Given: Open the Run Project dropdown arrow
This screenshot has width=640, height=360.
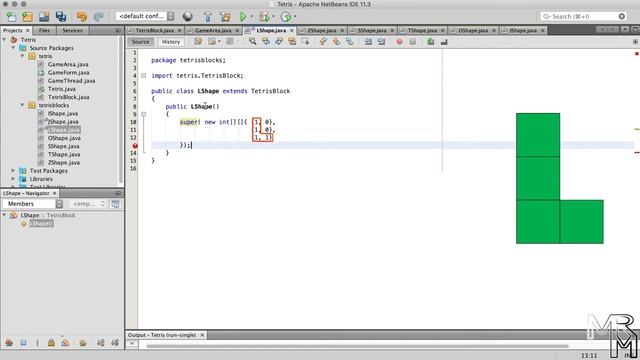Looking at the screenshot, I should click(x=251, y=17).
